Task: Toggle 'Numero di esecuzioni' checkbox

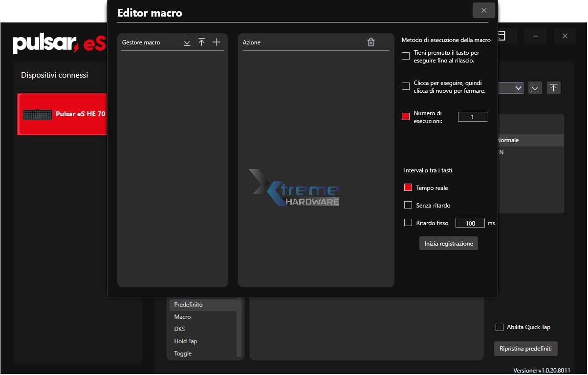Action: click(x=406, y=117)
